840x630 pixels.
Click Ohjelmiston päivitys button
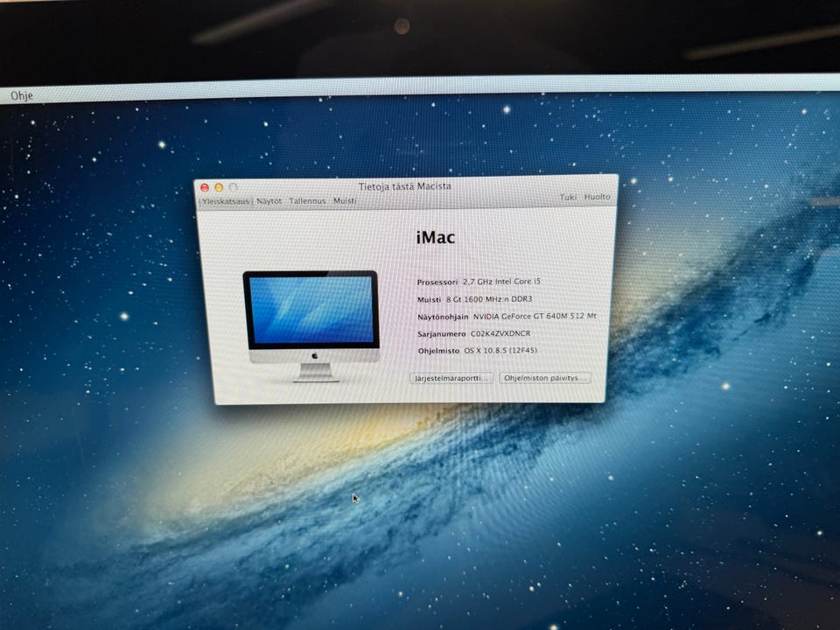tap(544, 378)
